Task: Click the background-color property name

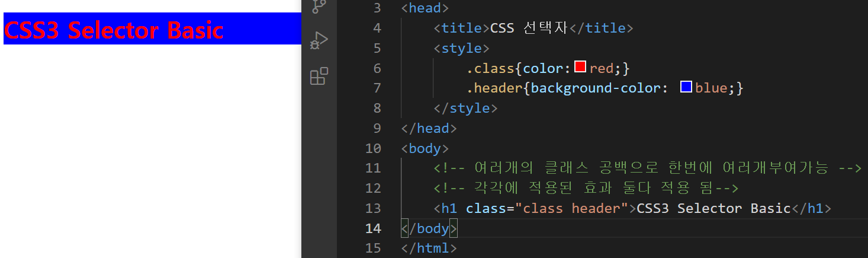Action: point(596,88)
